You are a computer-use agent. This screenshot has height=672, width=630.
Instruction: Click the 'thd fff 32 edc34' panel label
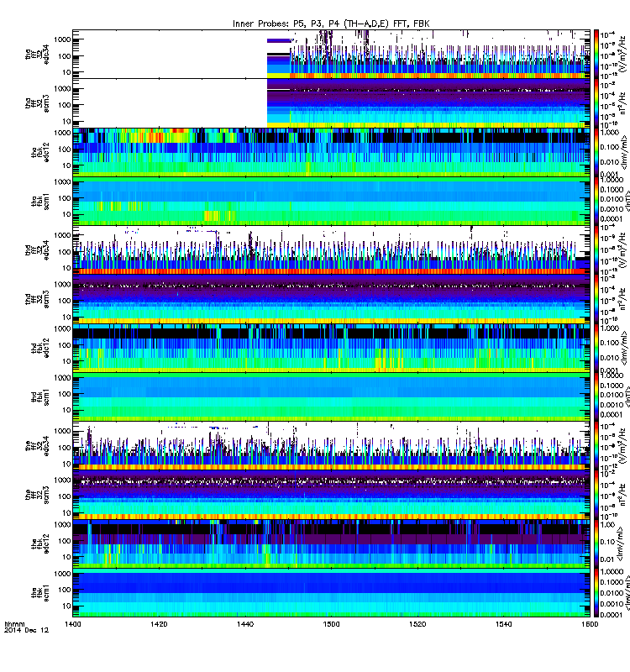(x=37, y=250)
